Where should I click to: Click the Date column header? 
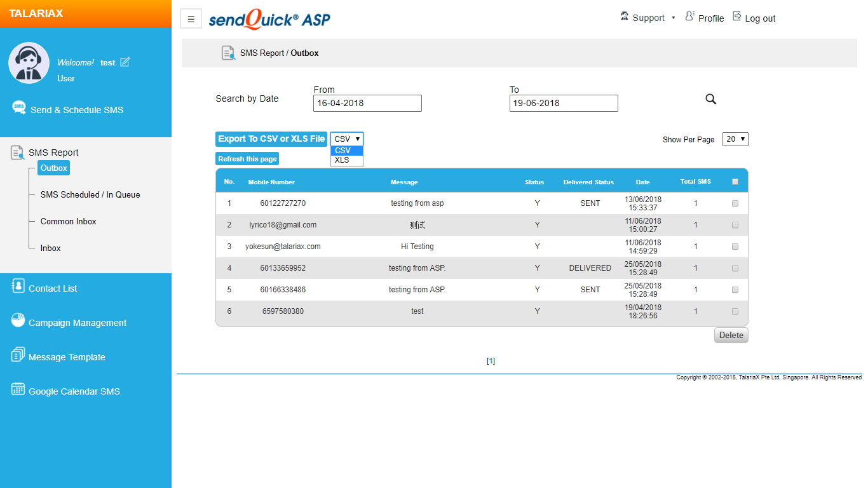pos(642,182)
